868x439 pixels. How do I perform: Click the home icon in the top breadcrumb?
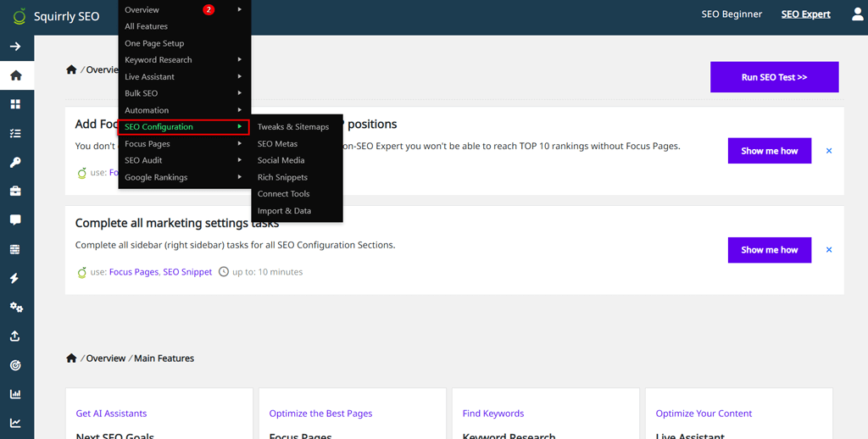pos(71,69)
